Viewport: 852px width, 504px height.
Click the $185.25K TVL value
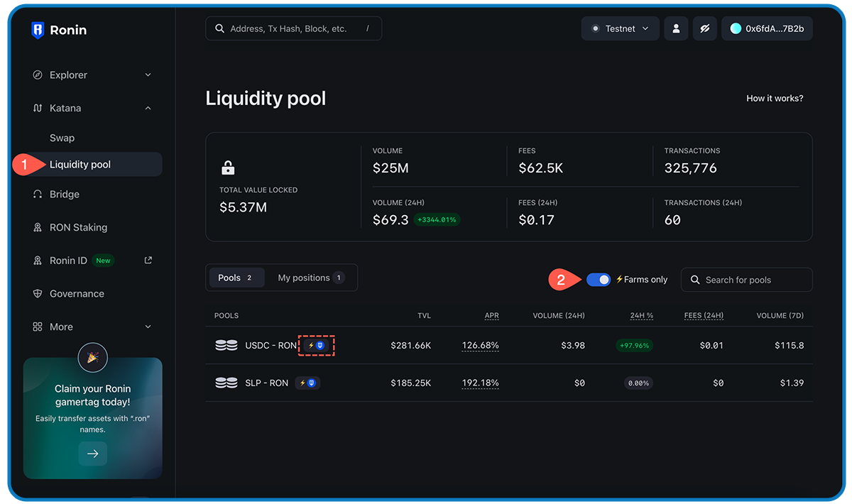point(410,383)
